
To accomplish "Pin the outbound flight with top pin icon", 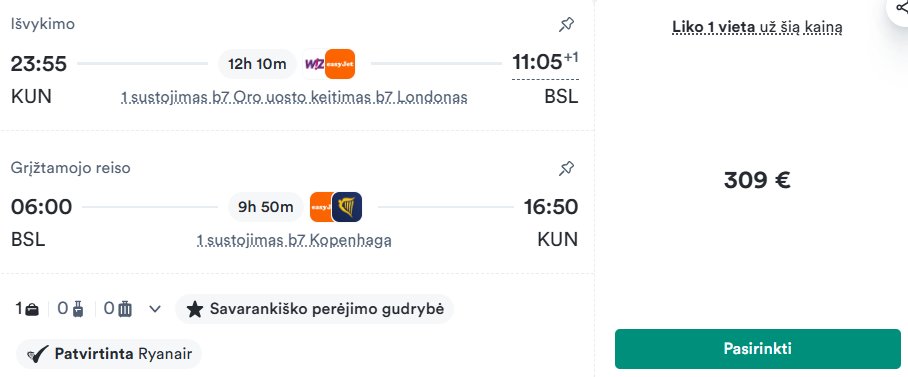I will (x=566, y=24).
